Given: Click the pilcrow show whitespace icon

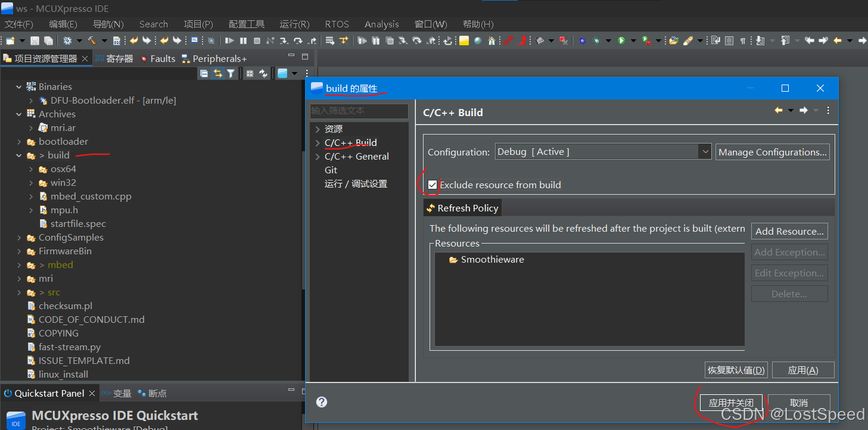Looking at the screenshot, I should pyautogui.click(x=743, y=40).
